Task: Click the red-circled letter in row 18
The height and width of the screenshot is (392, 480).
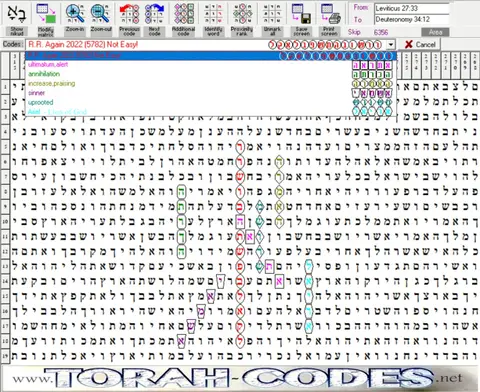Action: coord(240,341)
